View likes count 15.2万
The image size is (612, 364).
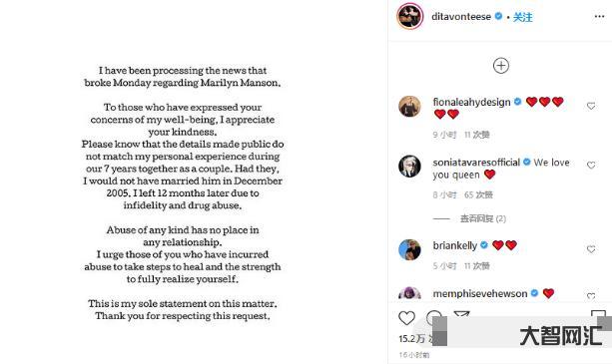point(411,339)
